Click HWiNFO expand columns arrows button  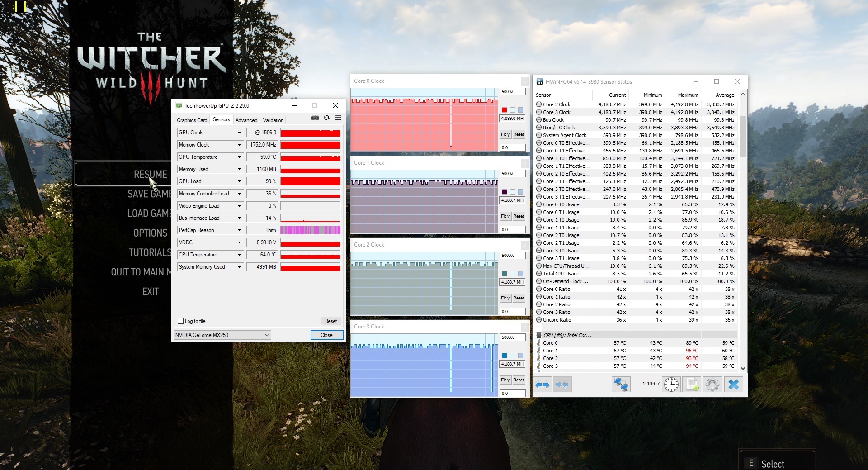click(x=542, y=385)
